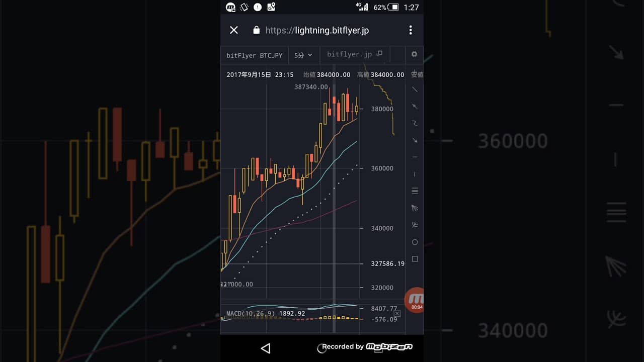Click the 高値 384000.00 high price
Viewport: 644px width, 362px height.
380,74
